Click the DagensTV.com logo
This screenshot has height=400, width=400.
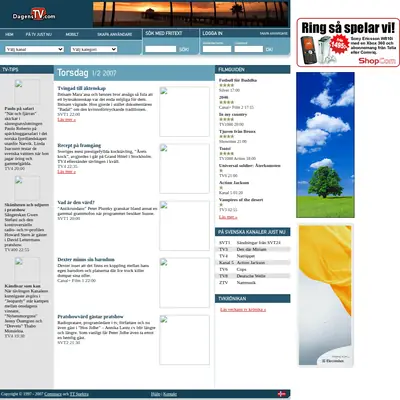[34, 15]
